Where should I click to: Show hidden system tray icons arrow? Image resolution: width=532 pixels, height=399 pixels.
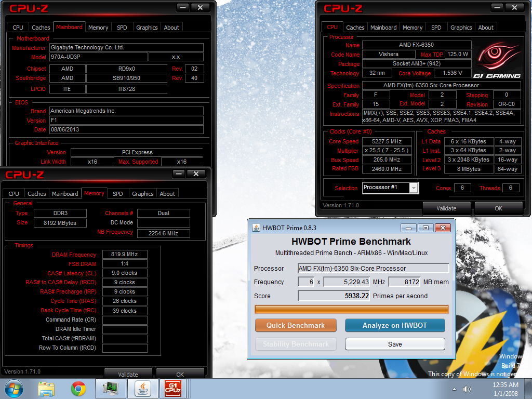click(454, 389)
